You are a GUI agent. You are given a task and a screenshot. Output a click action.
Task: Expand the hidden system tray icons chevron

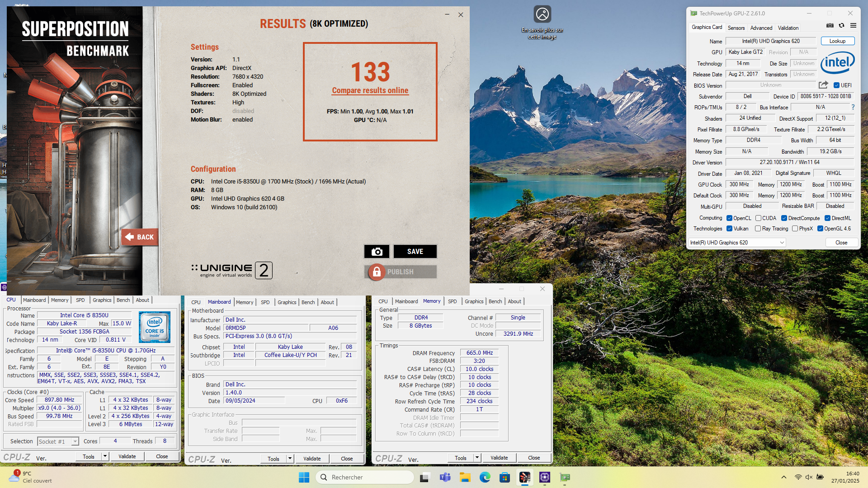click(x=784, y=477)
